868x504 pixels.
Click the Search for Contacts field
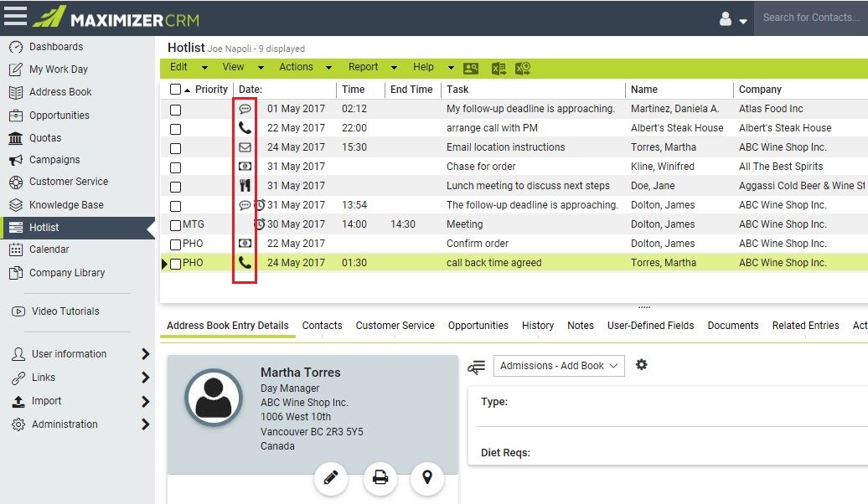[811, 18]
